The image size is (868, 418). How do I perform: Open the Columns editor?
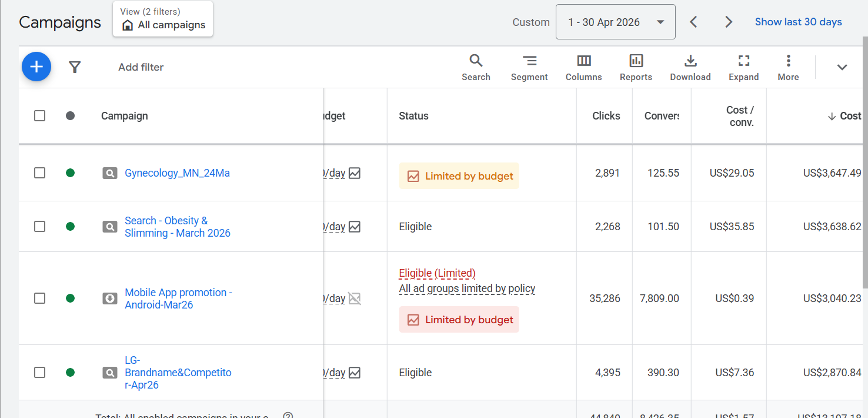pyautogui.click(x=584, y=68)
